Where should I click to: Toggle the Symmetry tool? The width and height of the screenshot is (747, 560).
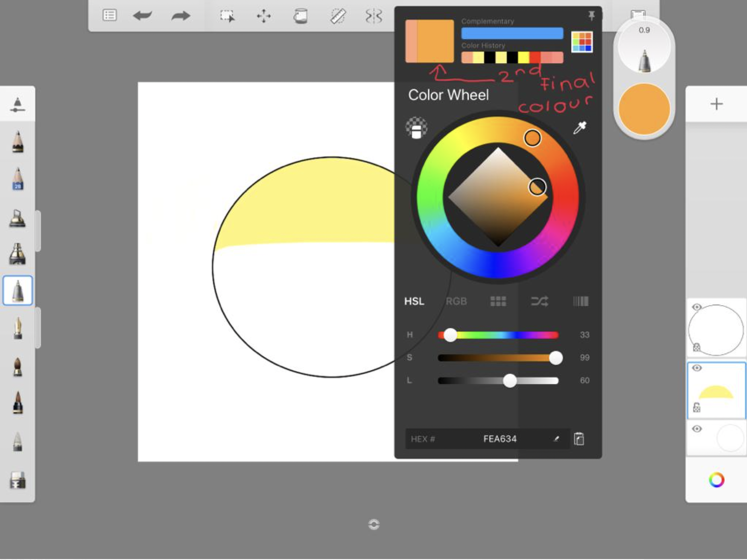click(373, 16)
